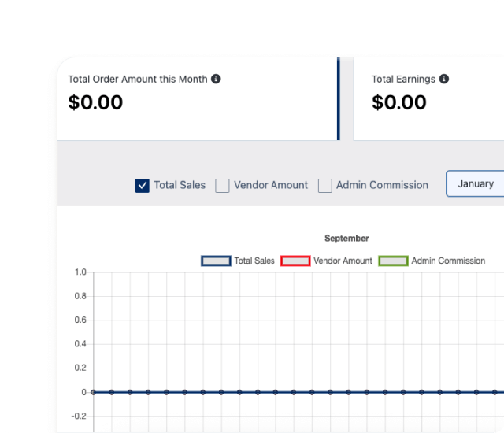Click the green Admin Commission legend swatch
Image resolution: width=504 pixels, height=433 pixels.
(x=393, y=261)
